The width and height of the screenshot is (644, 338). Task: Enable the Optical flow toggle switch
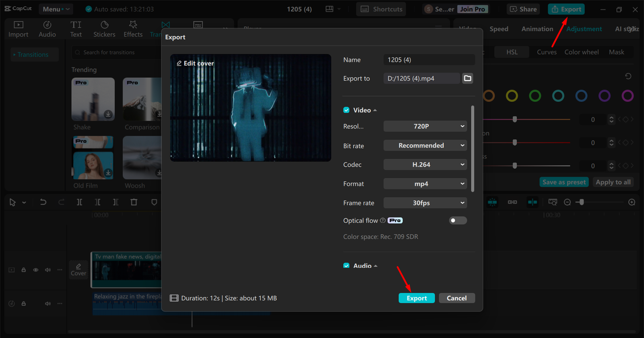pyautogui.click(x=458, y=220)
